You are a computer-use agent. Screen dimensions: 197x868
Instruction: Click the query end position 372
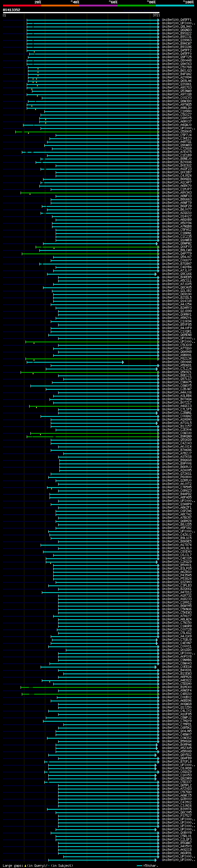point(155,15)
